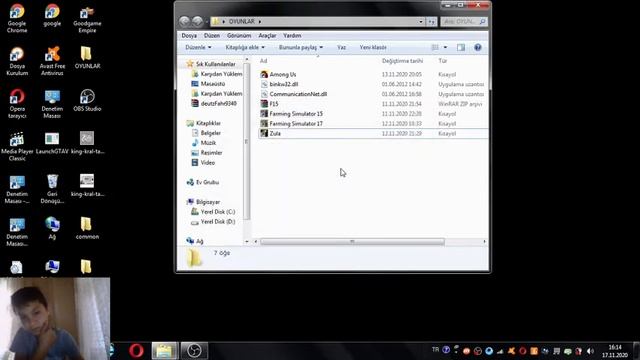Viewport: 640px width, 360px height.
Task: Open Opera tarayıcı desktop shortcut
Action: click(x=17, y=104)
